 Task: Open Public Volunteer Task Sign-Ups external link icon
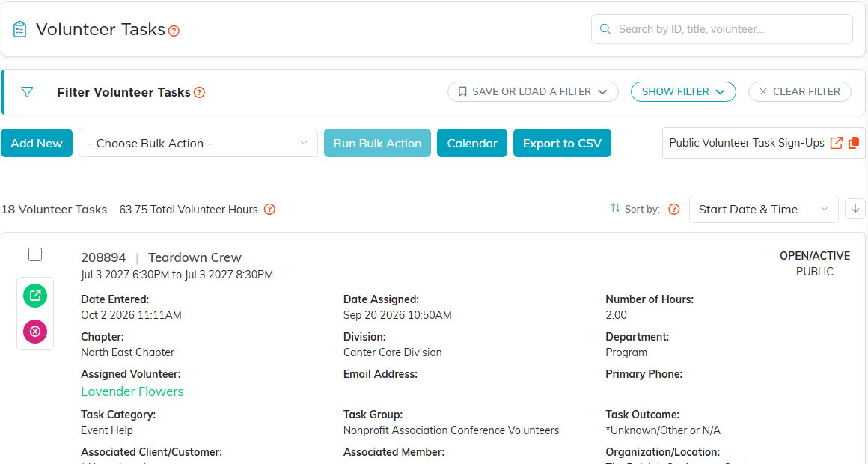[837, 143]
